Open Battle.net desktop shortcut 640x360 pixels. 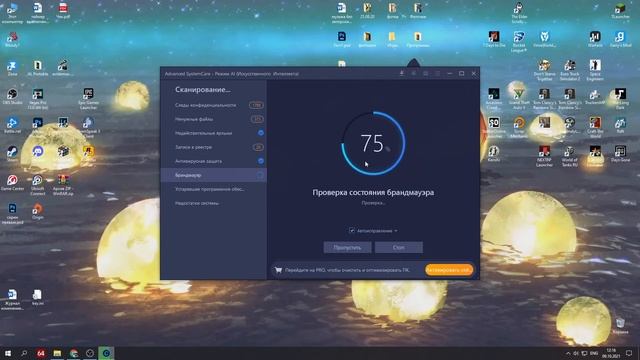coord(12,126)
